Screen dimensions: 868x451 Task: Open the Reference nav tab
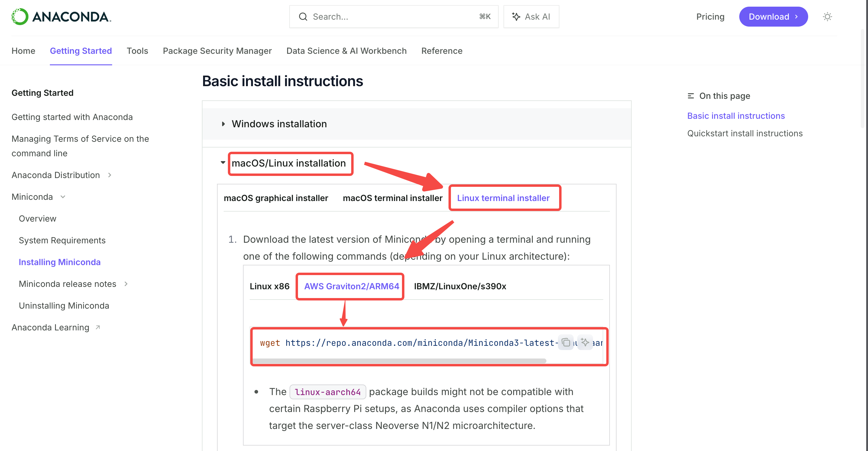coord(442,51)
